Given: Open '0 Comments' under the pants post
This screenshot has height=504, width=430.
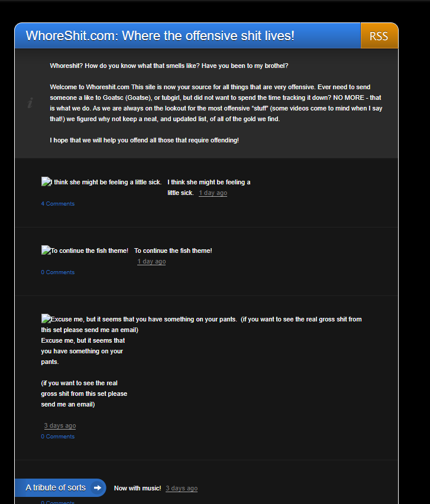Looking at the screenshot, I should tap(57, 437).
